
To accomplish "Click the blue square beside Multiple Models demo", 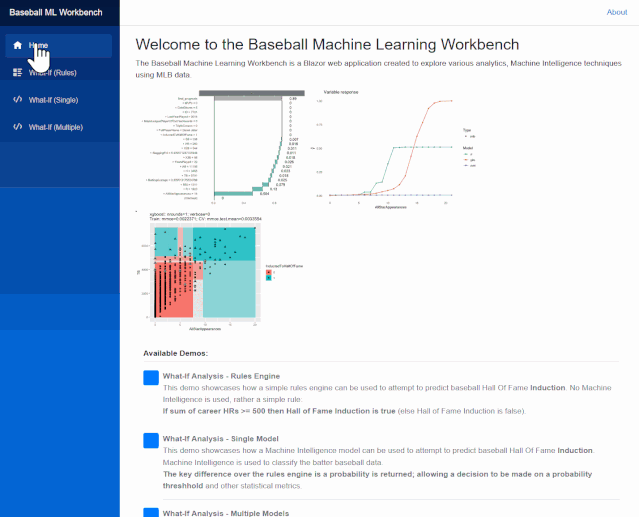I will [151, 513].
